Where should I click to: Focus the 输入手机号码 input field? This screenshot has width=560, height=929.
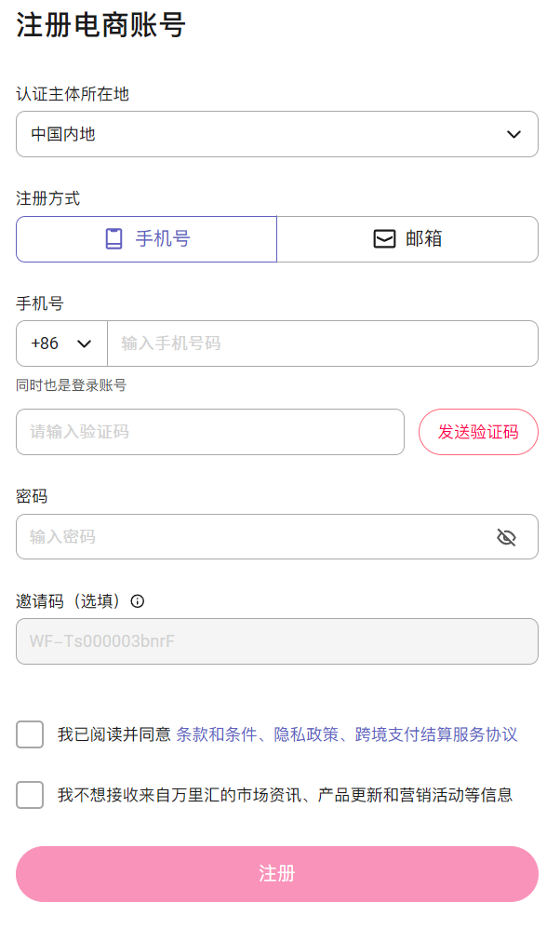321,343
